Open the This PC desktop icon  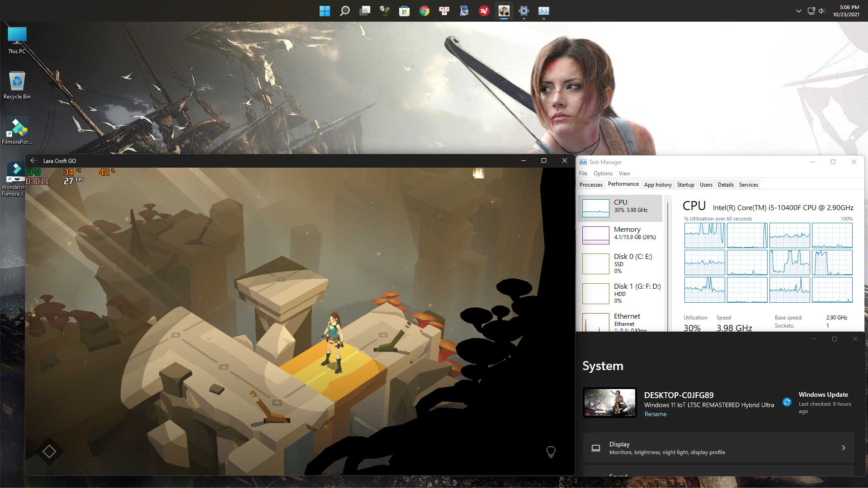[17, 41]
